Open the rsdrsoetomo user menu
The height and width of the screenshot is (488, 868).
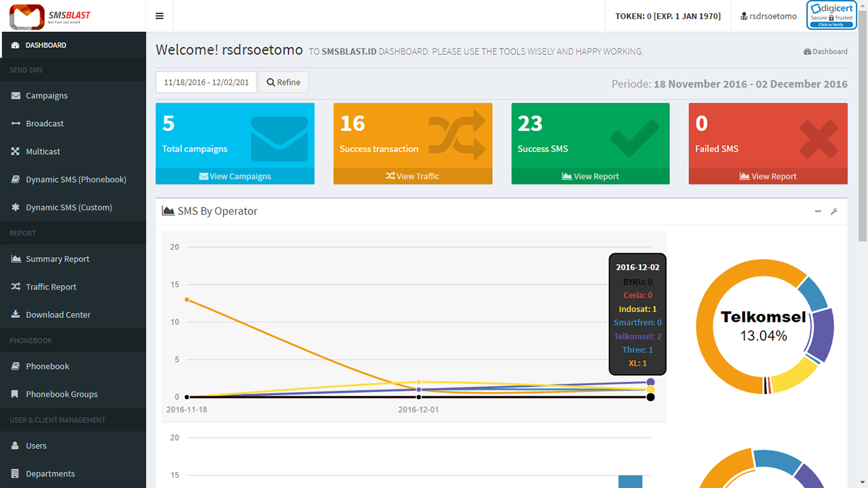768,16
